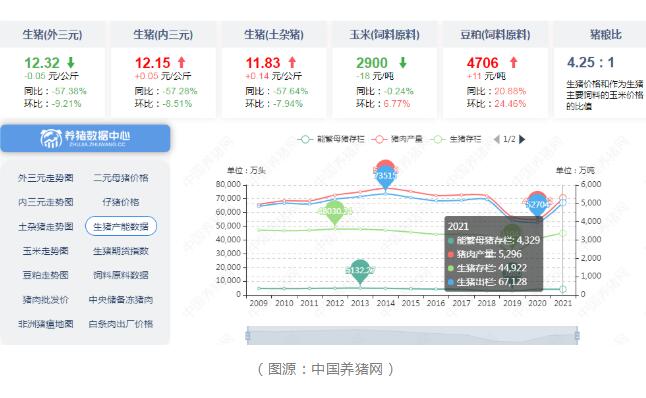646x398 pixels.
Task: Click the 单位：万吨 axis unit label
Action: 575,171
